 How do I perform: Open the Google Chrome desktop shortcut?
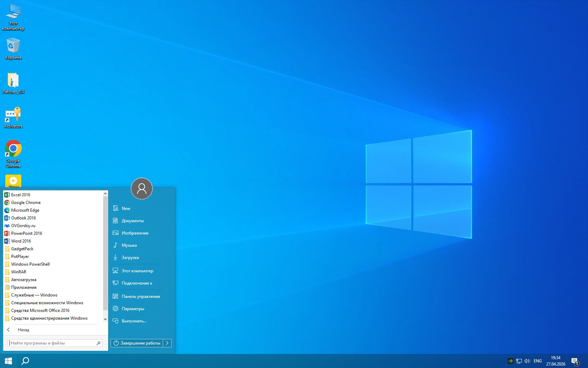click(13, 150)
